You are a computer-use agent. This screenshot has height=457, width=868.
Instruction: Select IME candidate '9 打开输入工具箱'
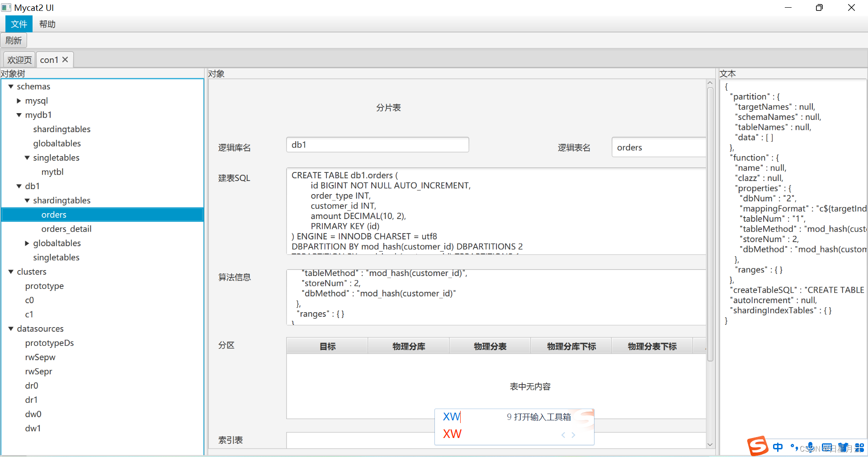[539, 417]
